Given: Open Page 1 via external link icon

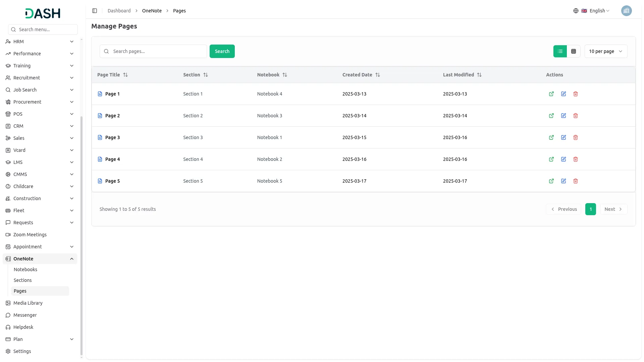Looking at the screenshot, I should click(x=551, y=94).
